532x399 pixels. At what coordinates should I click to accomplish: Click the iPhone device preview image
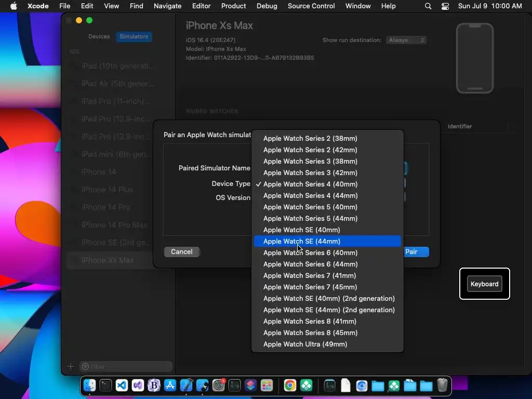tap(475, 58)
